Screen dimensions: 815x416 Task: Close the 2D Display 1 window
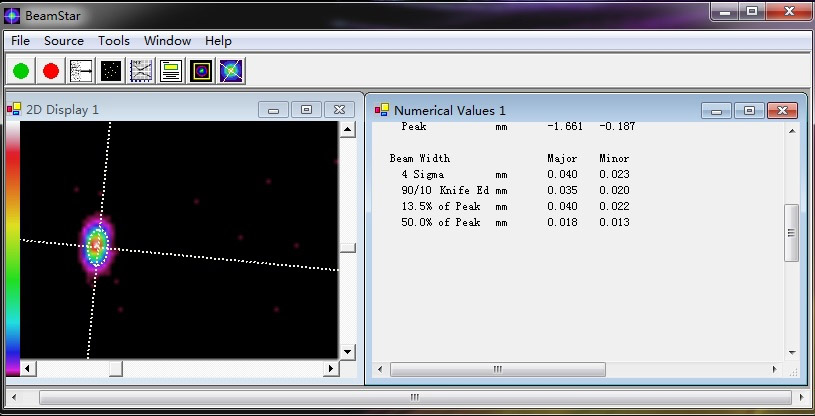tap(339, 110)
